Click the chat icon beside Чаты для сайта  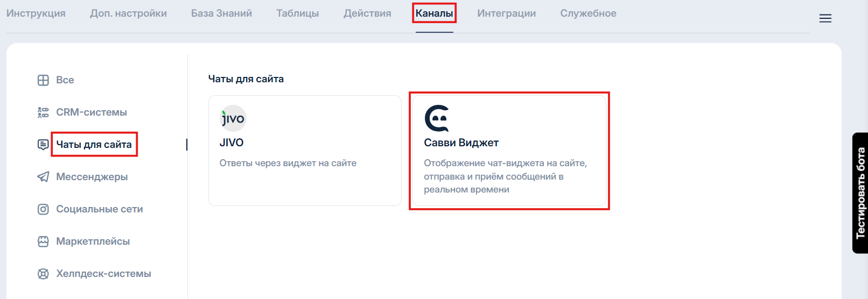pos(43,145)
